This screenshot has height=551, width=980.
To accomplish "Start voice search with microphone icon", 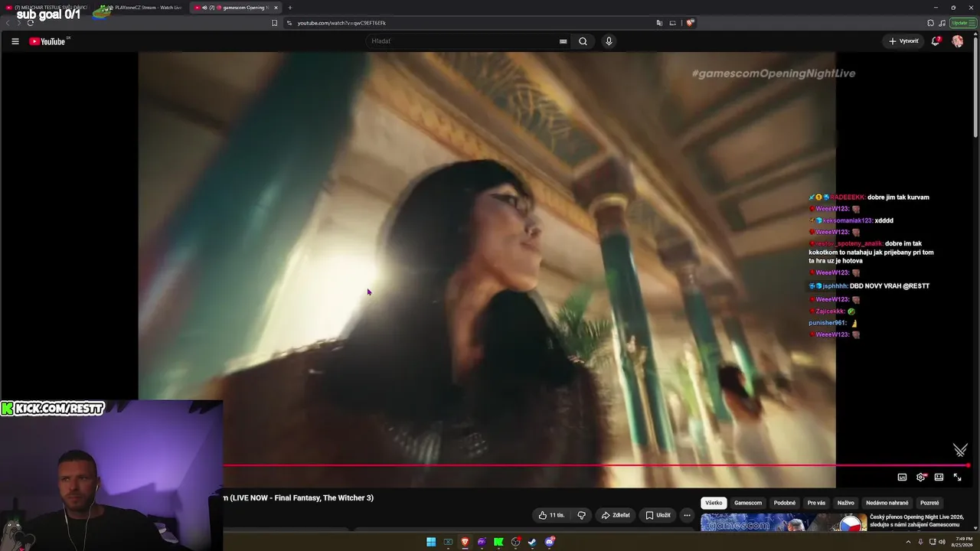I will coord(609,41).
